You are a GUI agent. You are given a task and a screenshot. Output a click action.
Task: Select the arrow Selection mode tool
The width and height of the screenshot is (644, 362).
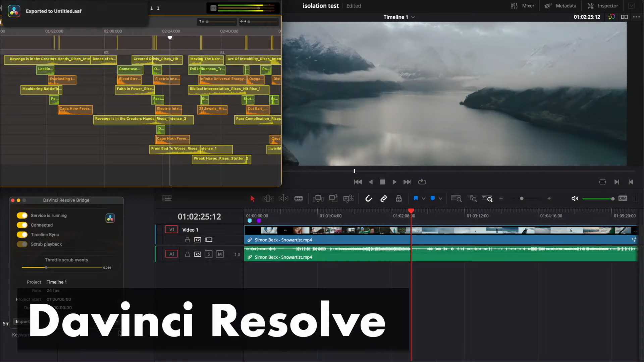253,199
